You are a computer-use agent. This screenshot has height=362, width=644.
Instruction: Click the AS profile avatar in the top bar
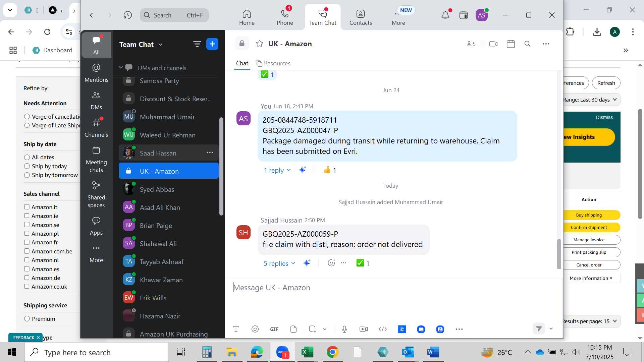(x=482, y=15)
